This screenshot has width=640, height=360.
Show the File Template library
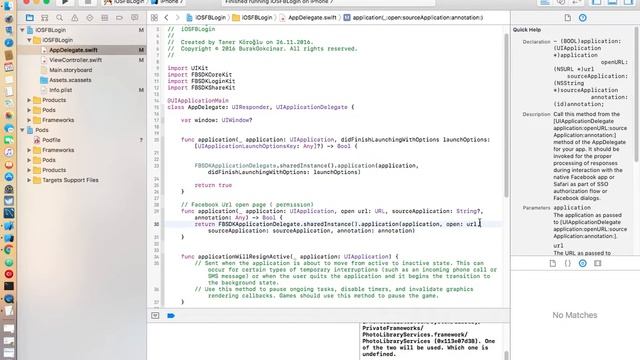click(x=553, y=263)
